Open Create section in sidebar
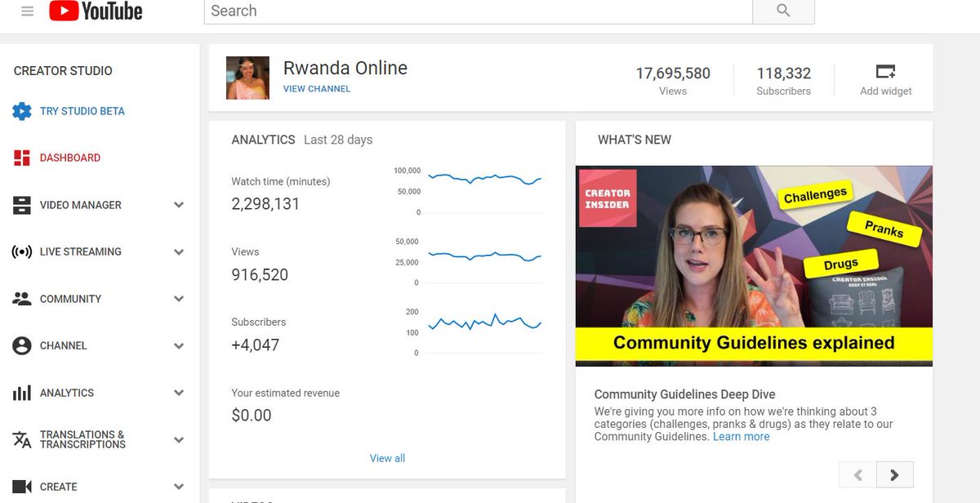The height and width of the screenshot is (503, 980). coord(59,487)
